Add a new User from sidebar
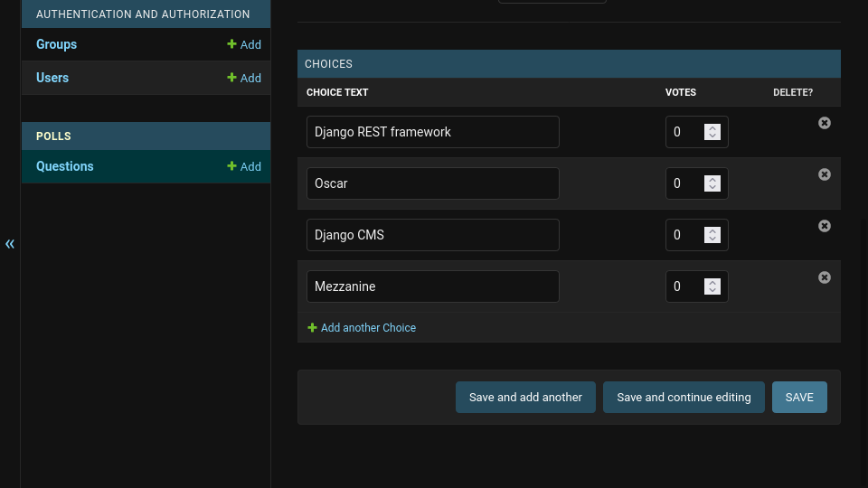Screen dimensions: 868x488 point(244,78)
